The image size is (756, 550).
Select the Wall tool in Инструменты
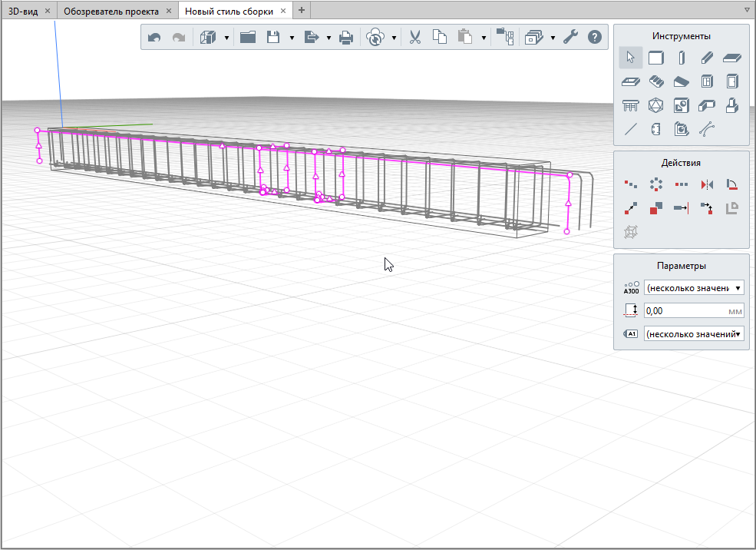(656, 58)
